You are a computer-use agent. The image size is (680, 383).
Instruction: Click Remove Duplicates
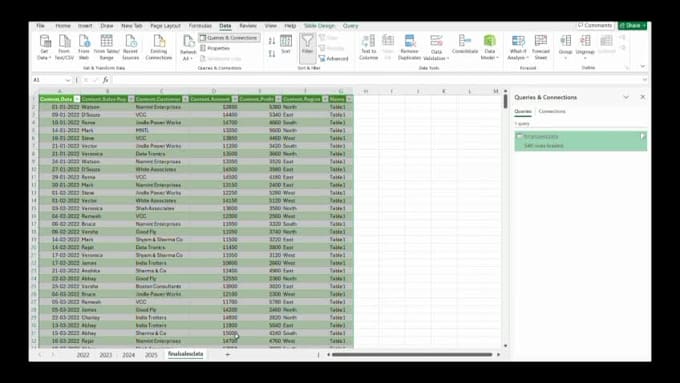409,47
